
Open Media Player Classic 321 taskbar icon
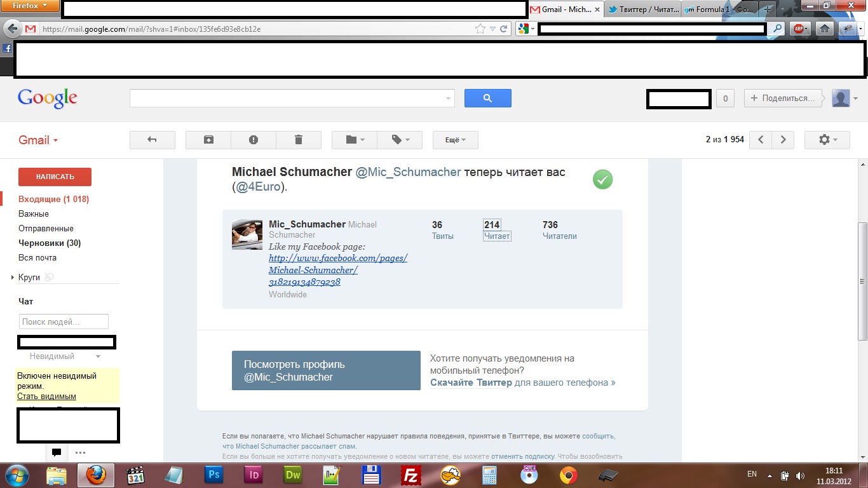click(135, 475)
